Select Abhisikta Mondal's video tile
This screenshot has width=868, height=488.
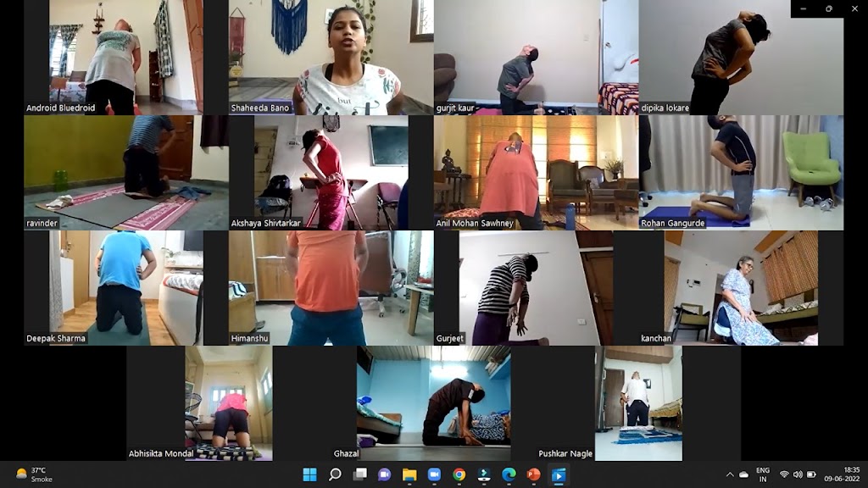click(229, 403)
